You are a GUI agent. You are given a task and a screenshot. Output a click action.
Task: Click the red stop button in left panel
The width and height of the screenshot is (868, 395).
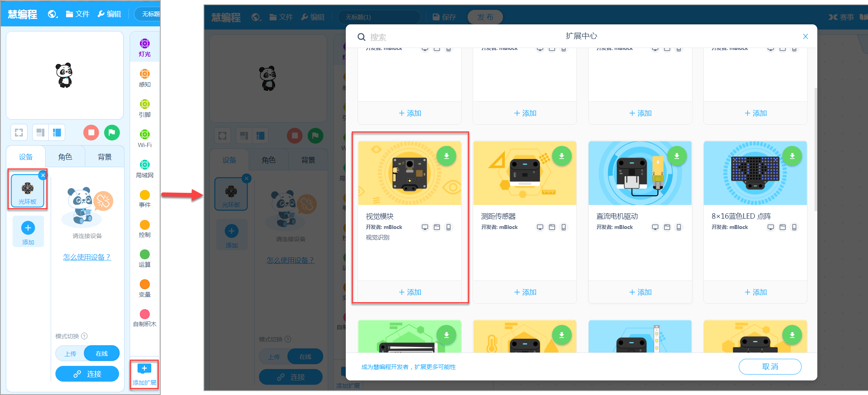coord(91,133)
